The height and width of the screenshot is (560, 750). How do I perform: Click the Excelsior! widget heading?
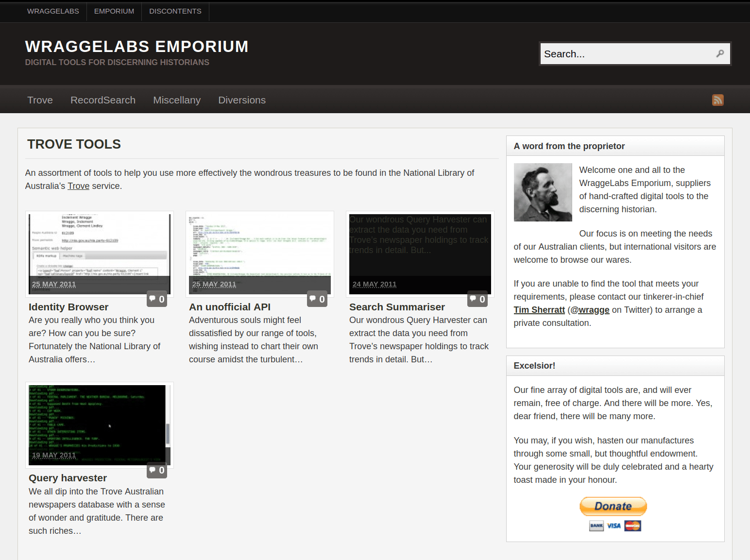click(x=534, y=366)
